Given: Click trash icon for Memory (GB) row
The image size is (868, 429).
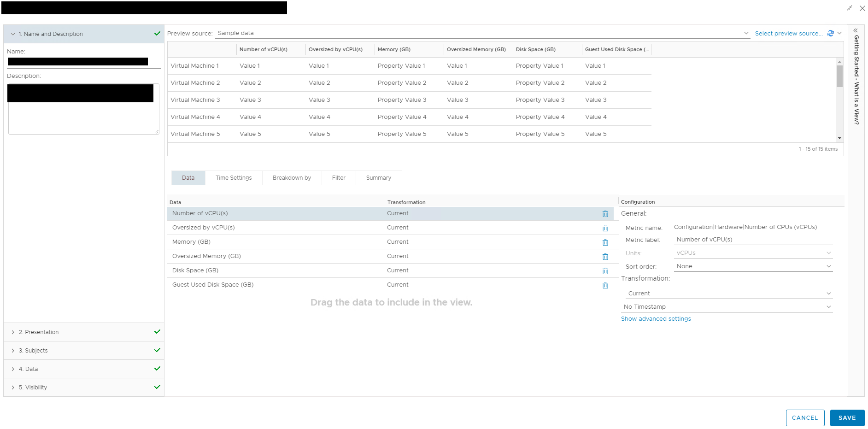Looking at the screenshot, I should click(x=605, y=242).
